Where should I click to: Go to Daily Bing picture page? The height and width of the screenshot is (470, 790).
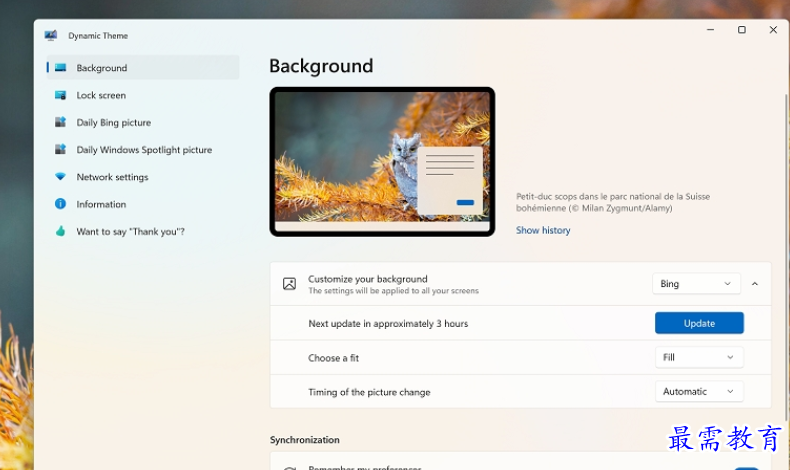[143, 122]
